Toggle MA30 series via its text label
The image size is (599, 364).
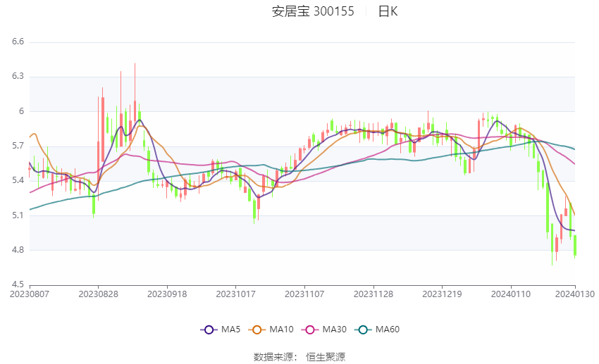pos(334,330)
